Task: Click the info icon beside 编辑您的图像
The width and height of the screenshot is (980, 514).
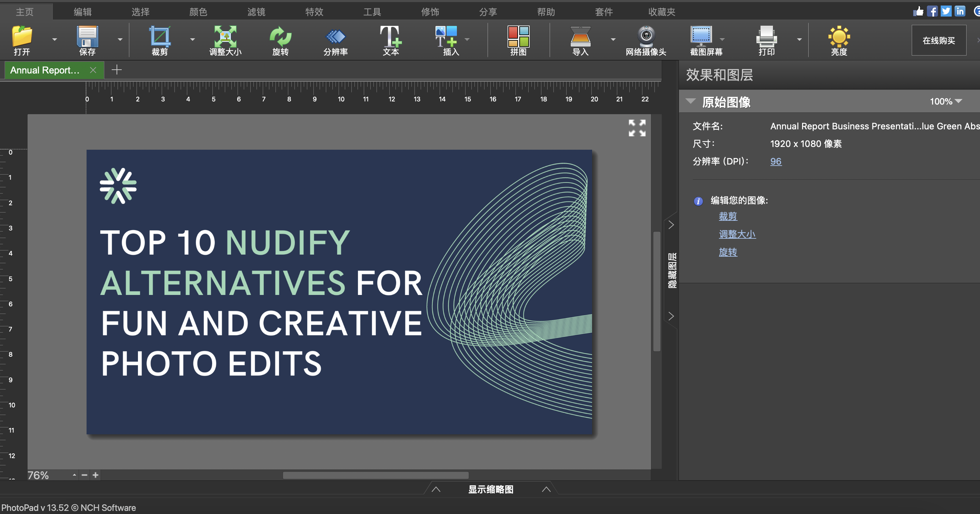Action: [698, 201]
